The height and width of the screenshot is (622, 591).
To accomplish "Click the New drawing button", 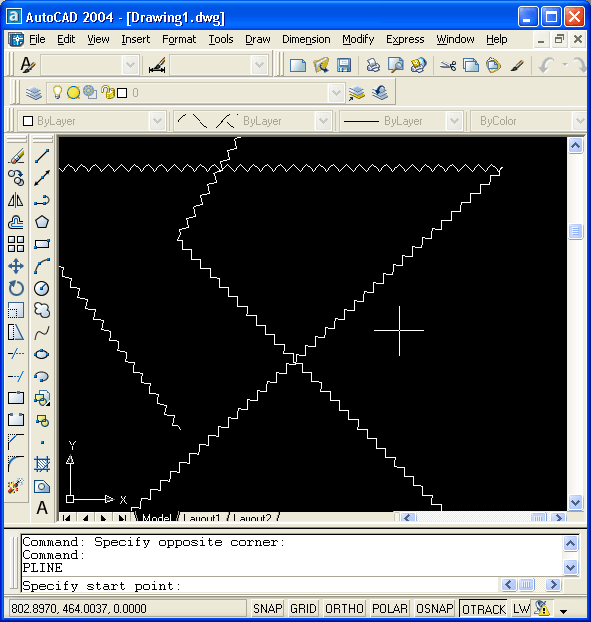I will (298, 65).
